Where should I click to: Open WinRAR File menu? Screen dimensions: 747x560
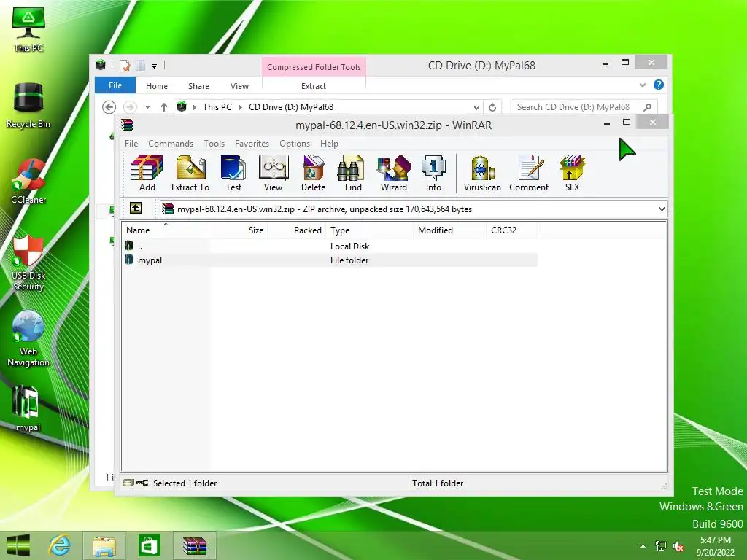(x=131, y=144)
